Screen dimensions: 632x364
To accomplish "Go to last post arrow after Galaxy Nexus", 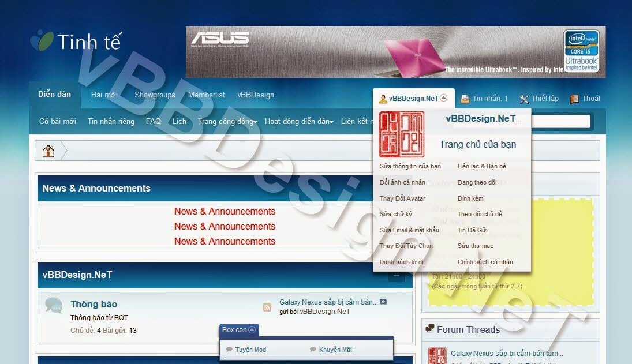I will 383,302.
